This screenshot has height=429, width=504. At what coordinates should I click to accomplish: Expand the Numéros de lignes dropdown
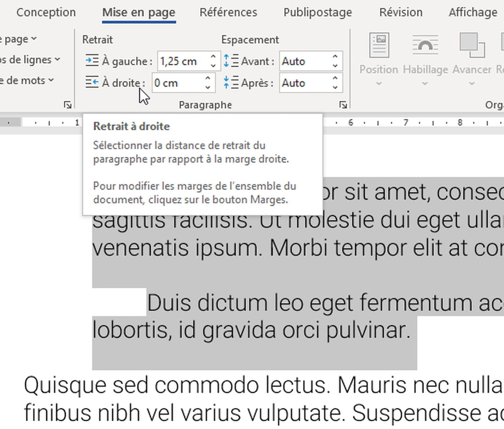click(58, 59)
